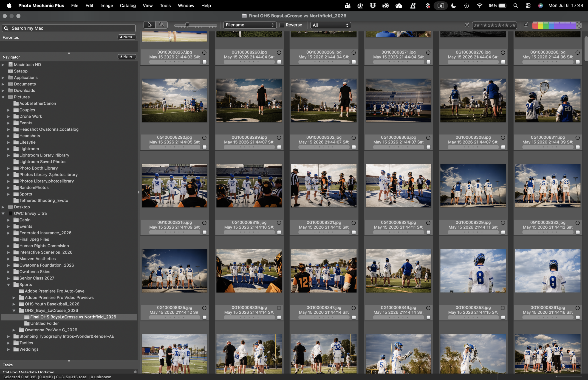Screen dimensions: 588x380
Task: Click the title bar folder proxy icon
Action: click(244, 16)
